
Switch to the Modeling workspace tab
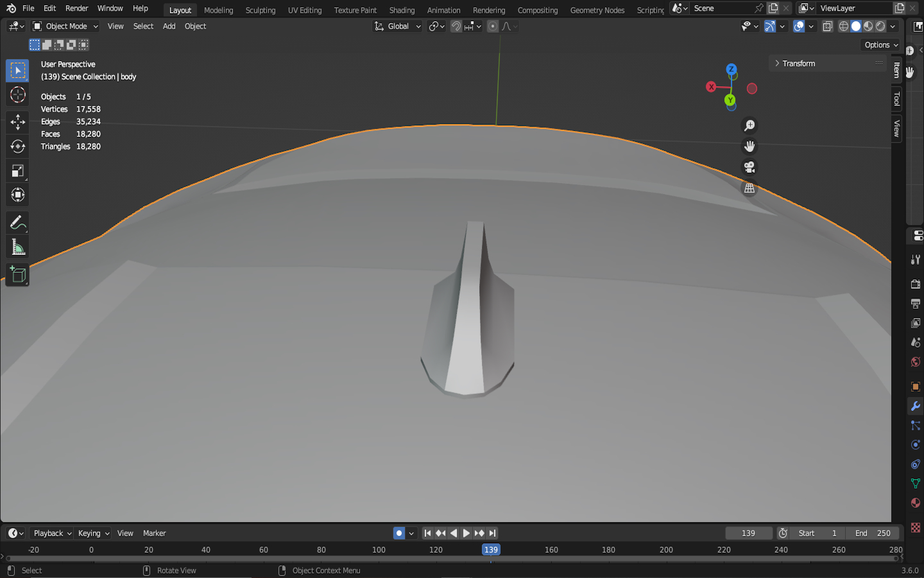219,10
